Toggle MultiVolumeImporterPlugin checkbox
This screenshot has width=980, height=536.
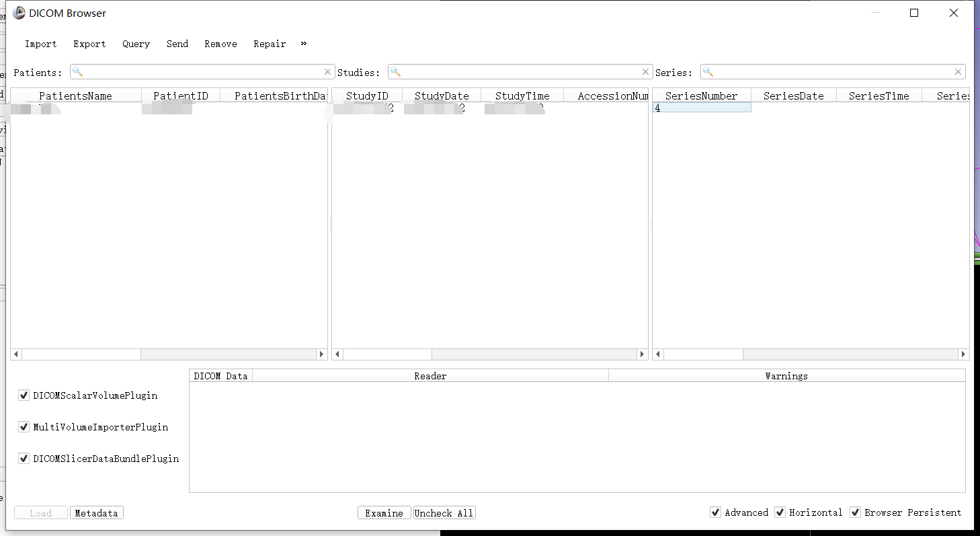coord(24,427)
